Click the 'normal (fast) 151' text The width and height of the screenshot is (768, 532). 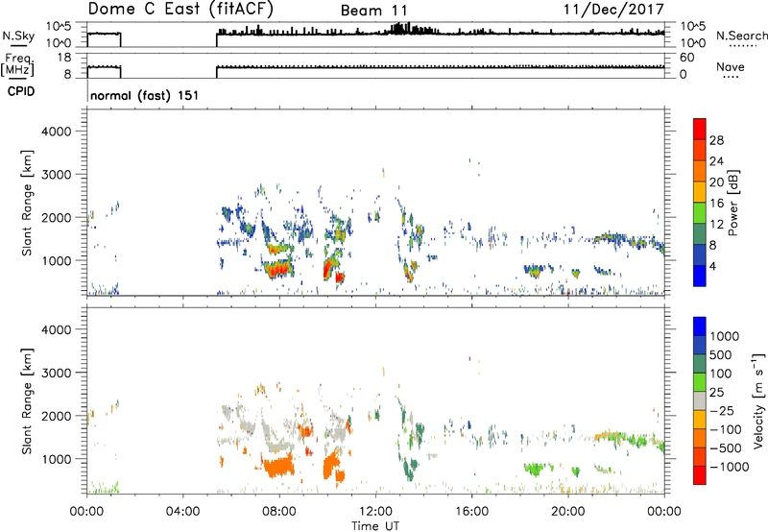pyautogui.click(x=145, y=95)
